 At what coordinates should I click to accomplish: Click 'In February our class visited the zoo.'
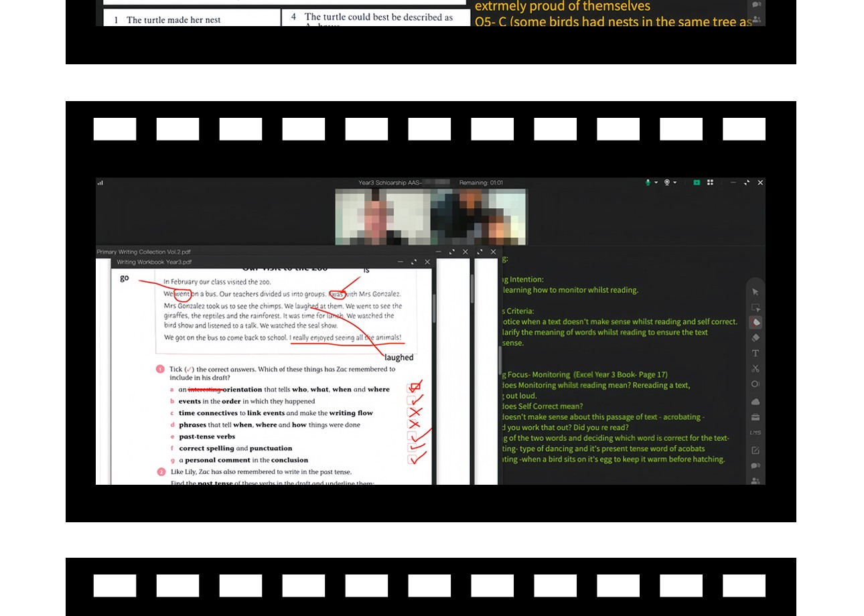217,282
